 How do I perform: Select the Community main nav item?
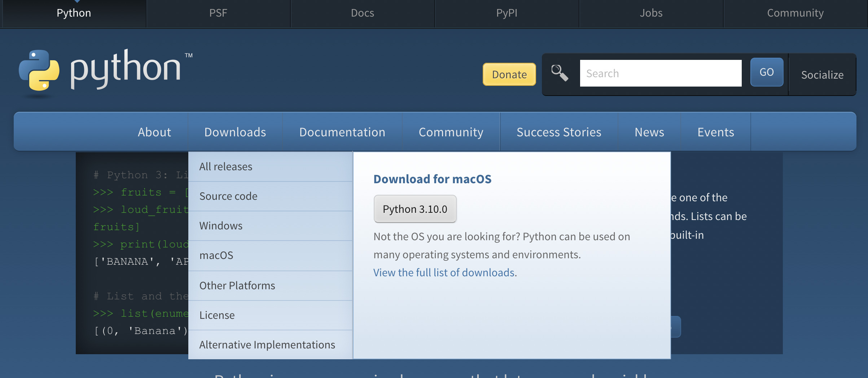pos(451,132)
